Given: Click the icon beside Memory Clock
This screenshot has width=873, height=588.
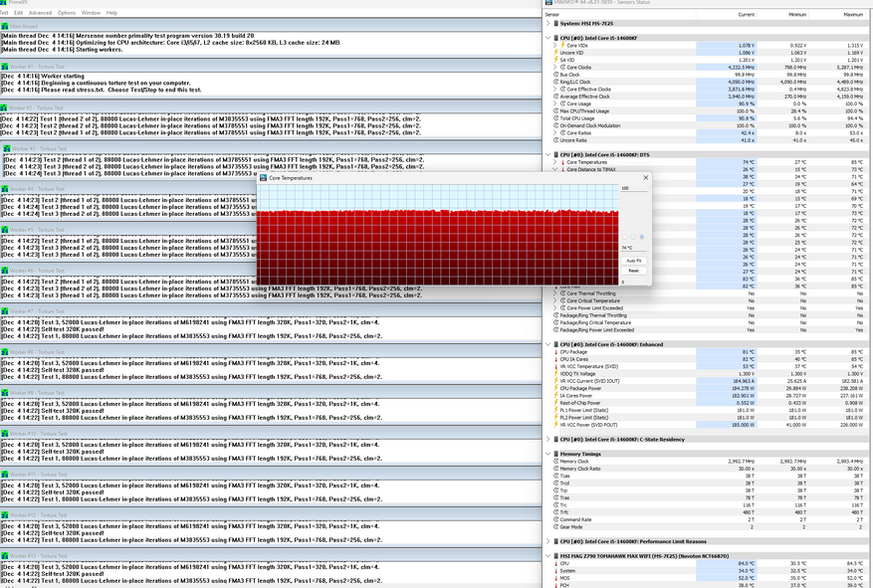Looking at the screenshot, I should coord(555,462).
